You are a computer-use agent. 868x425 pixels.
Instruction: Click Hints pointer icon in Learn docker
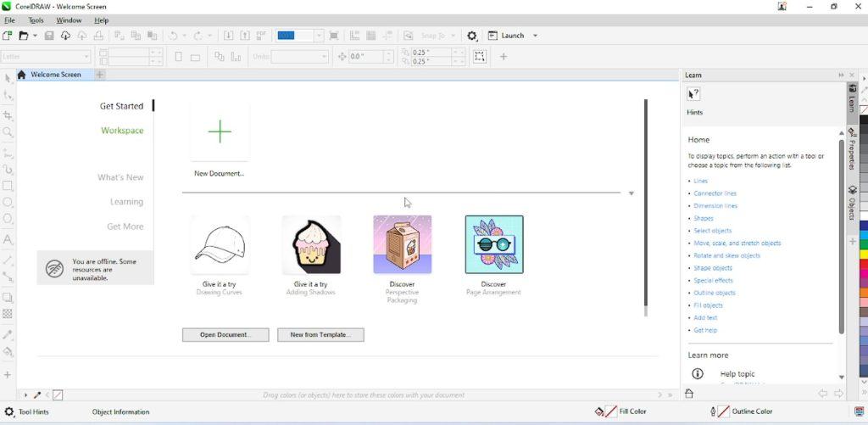click(693, 94)
